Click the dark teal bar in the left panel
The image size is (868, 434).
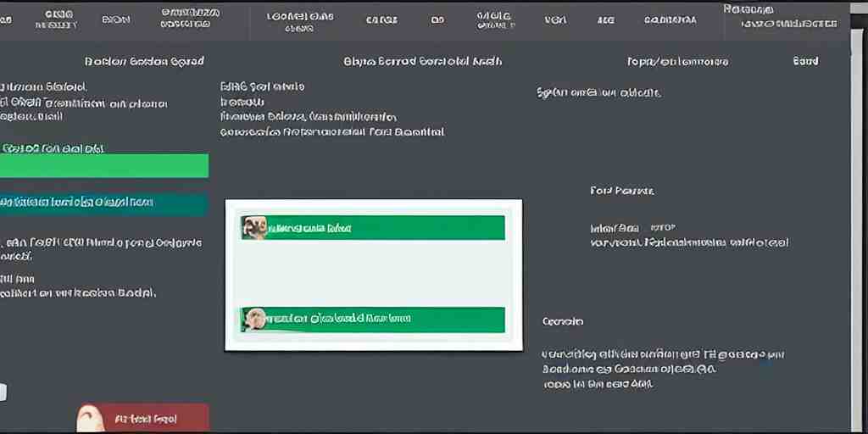tap(103, 203)
